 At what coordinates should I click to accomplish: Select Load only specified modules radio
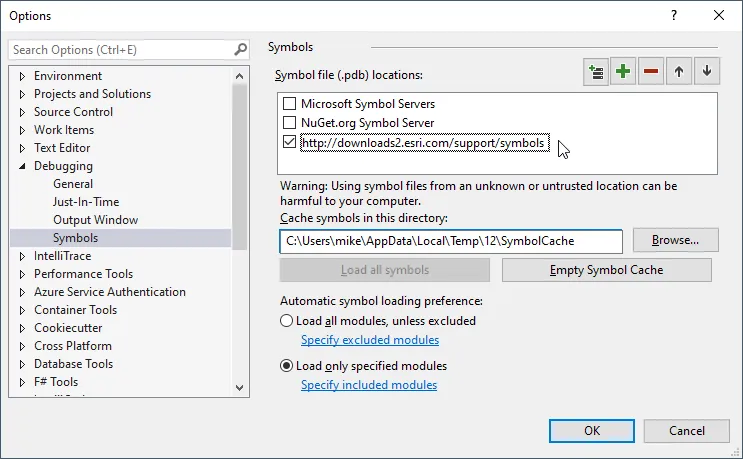pyautogui.click(x=286, y=366)
